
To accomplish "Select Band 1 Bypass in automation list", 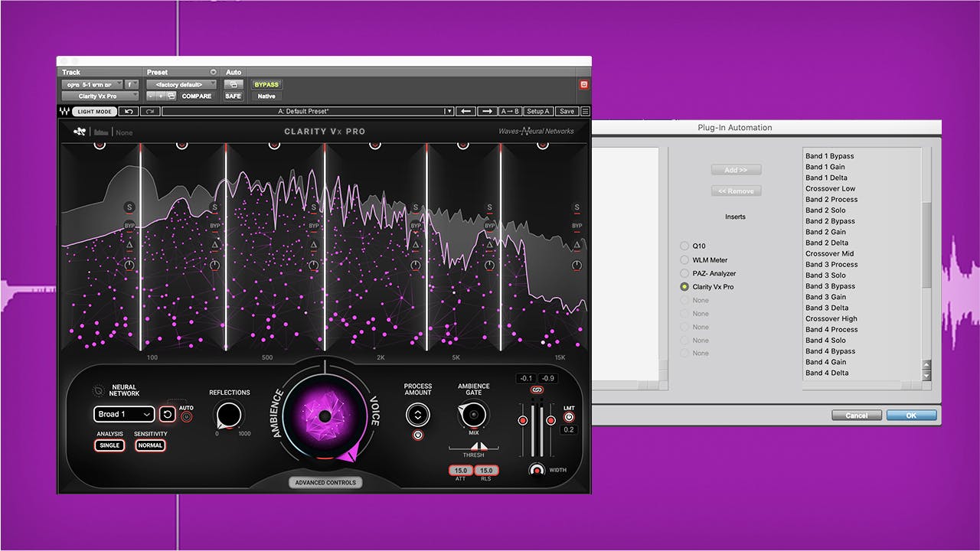I will (x=830, y=156).
